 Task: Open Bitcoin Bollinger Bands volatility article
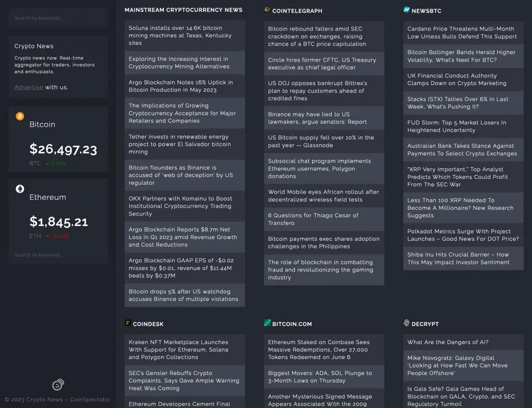[464, 56]
